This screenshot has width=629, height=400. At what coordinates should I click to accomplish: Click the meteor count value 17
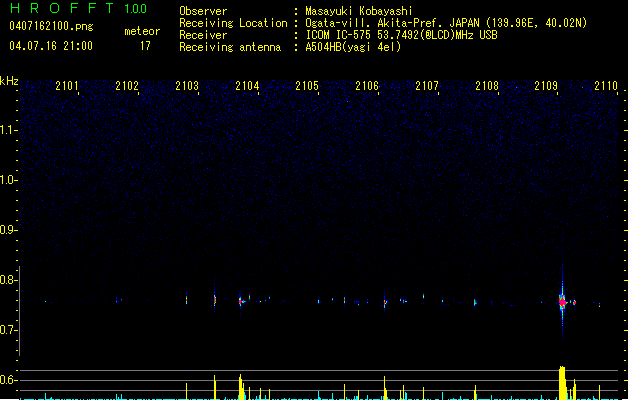pos(145,46)
